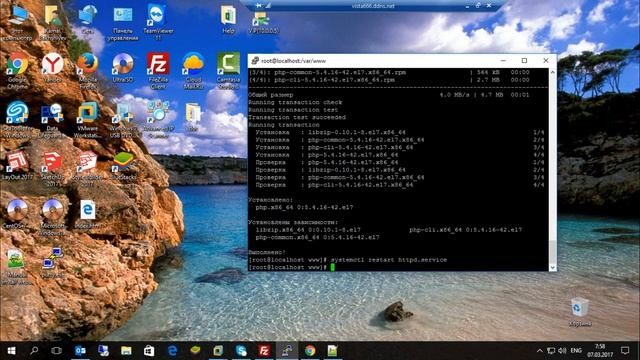Open TeamViewer 11 desktop shortcut
The image size is (640, 360).
(x=158, y=21)
